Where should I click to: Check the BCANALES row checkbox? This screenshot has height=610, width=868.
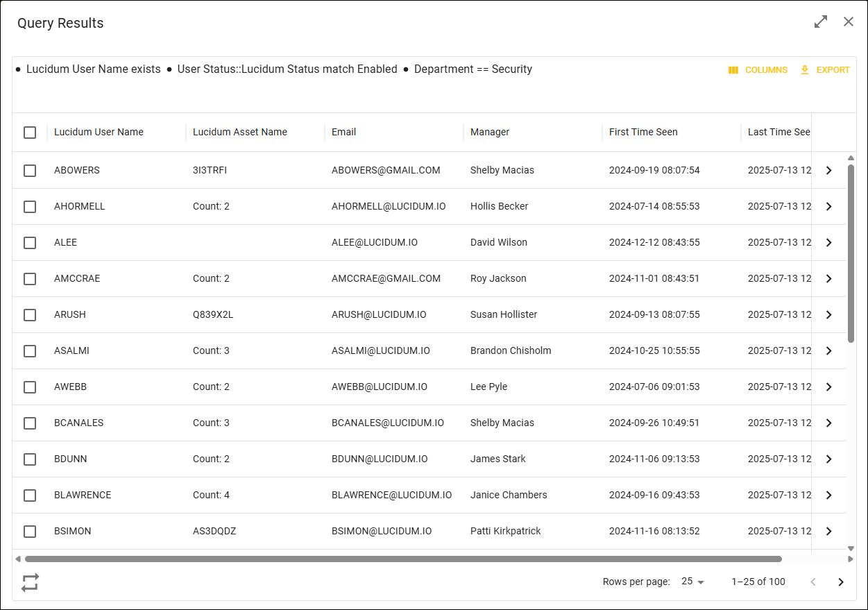(30, 423)
